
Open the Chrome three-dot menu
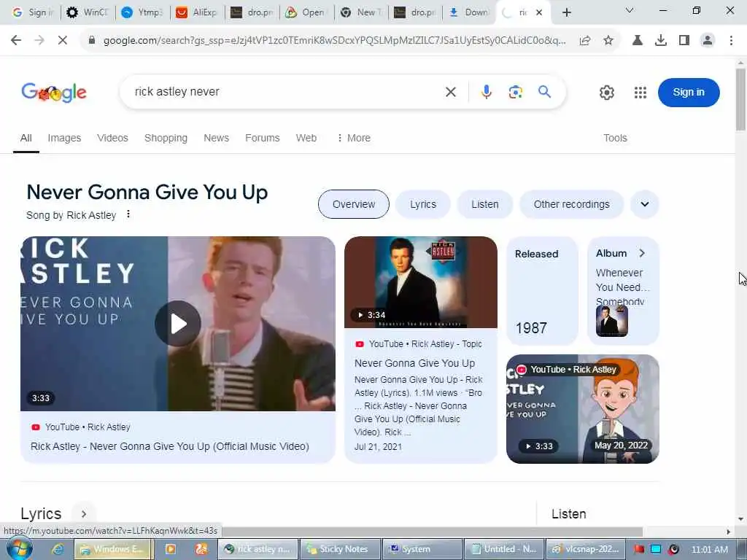tap(731, 41)
